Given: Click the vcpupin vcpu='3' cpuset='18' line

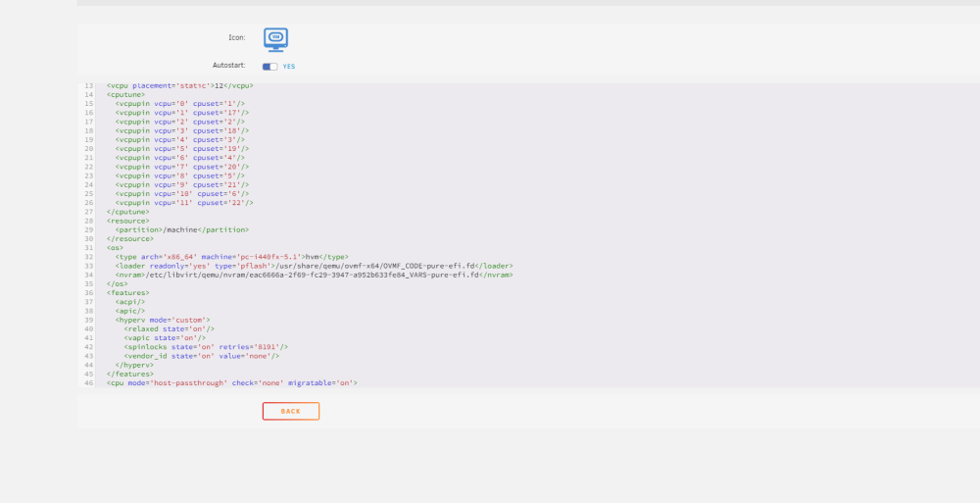Looking at the screenshot, I should [182, 130].
